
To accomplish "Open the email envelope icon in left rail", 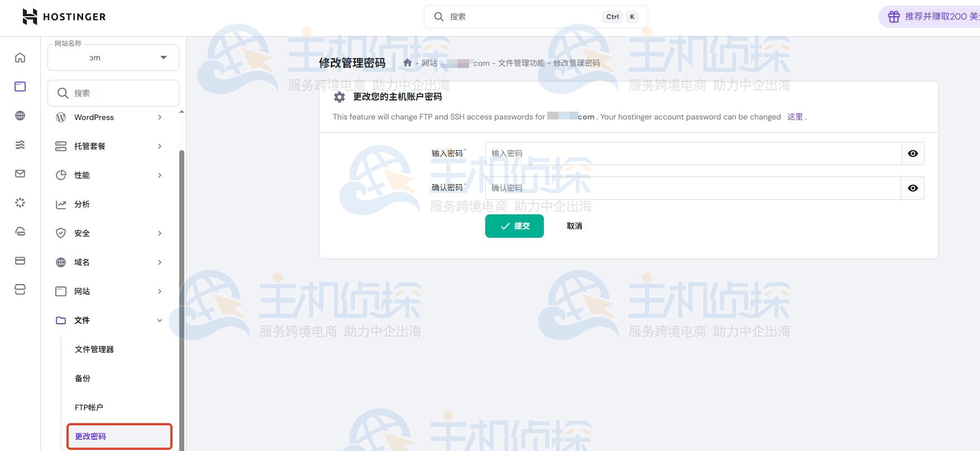I will [20, 174].
